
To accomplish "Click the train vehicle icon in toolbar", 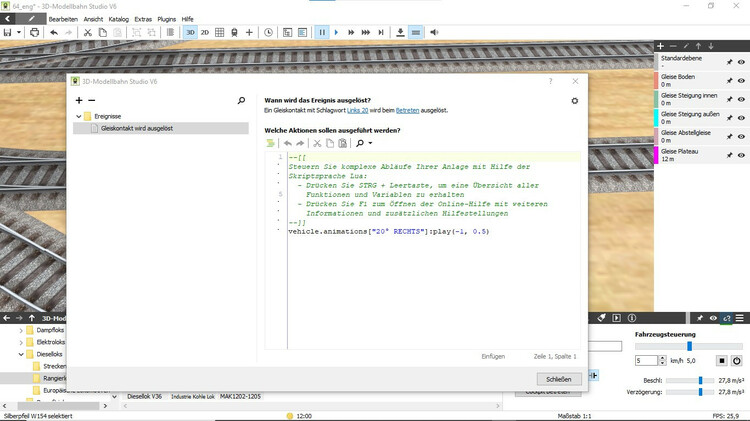I will point(234,32).
